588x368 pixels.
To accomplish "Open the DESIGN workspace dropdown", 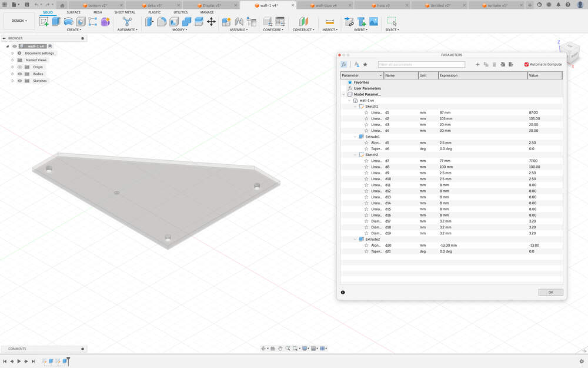I will [19, 21].
